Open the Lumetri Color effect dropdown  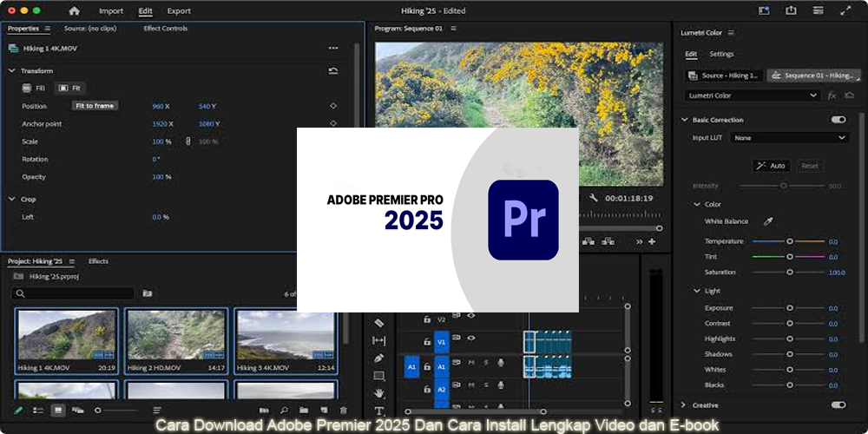pyautogui.click(x=753, y=95)
